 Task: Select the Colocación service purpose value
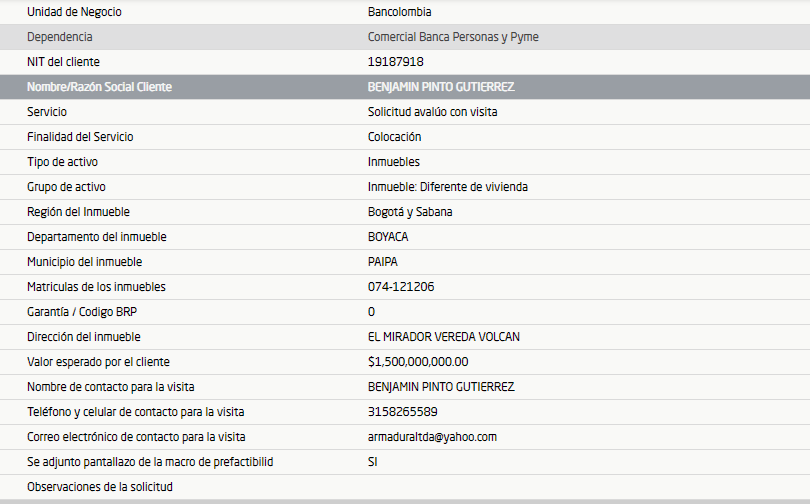395,137
